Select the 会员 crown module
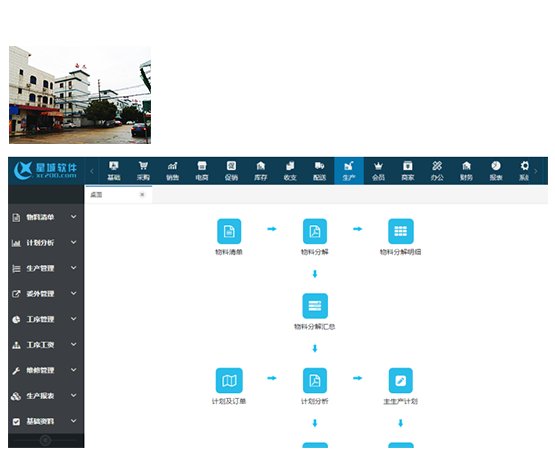 378,171
